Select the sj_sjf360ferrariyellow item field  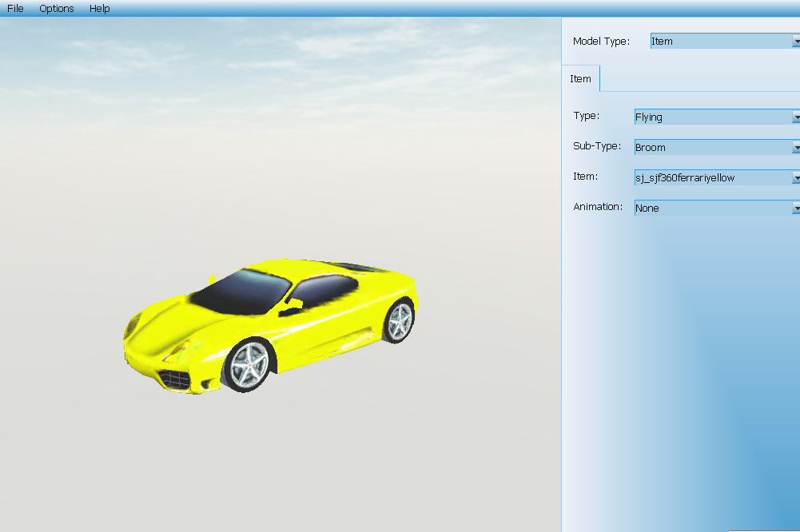point(685,178)
